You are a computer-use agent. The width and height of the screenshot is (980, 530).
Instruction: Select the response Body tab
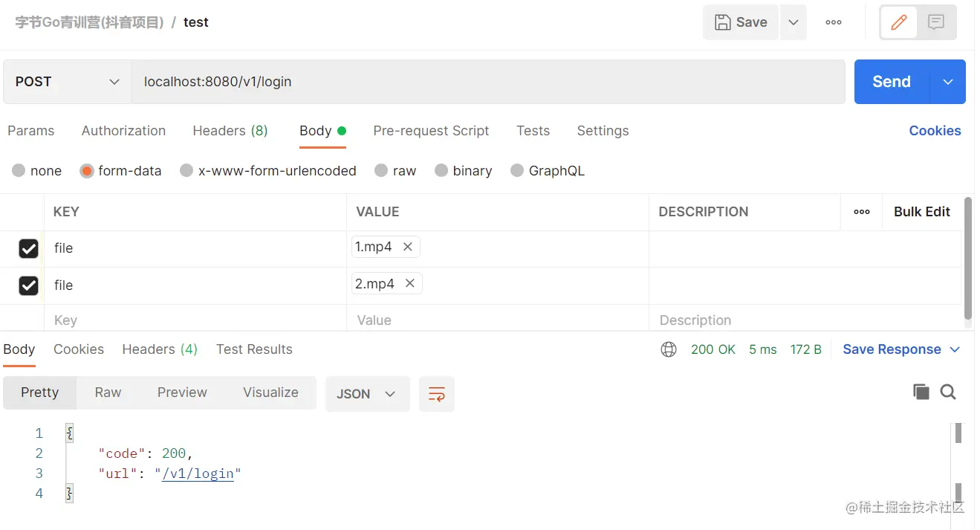pos(19,349)
